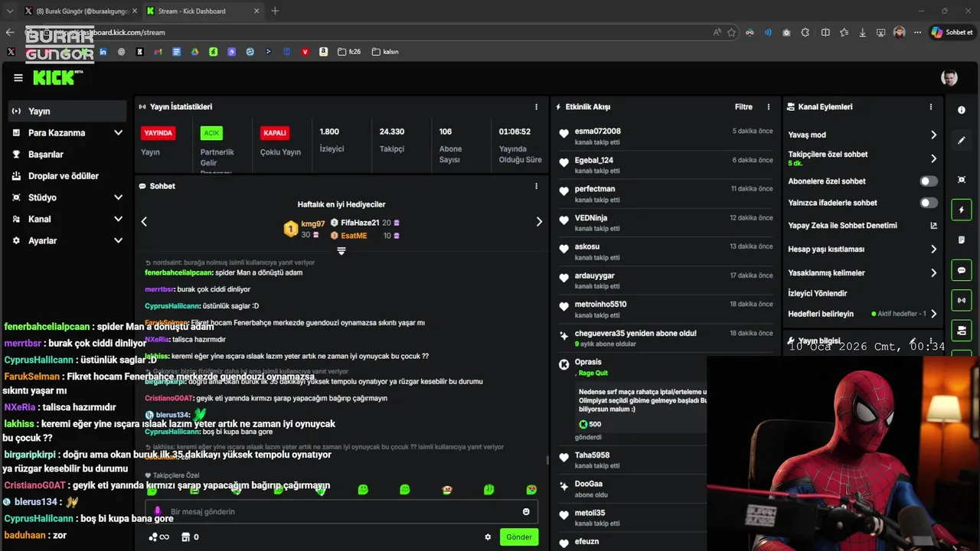Open a new browser tab
The width and height of the screenshot is (980, 551).
(x=275, y=11)
